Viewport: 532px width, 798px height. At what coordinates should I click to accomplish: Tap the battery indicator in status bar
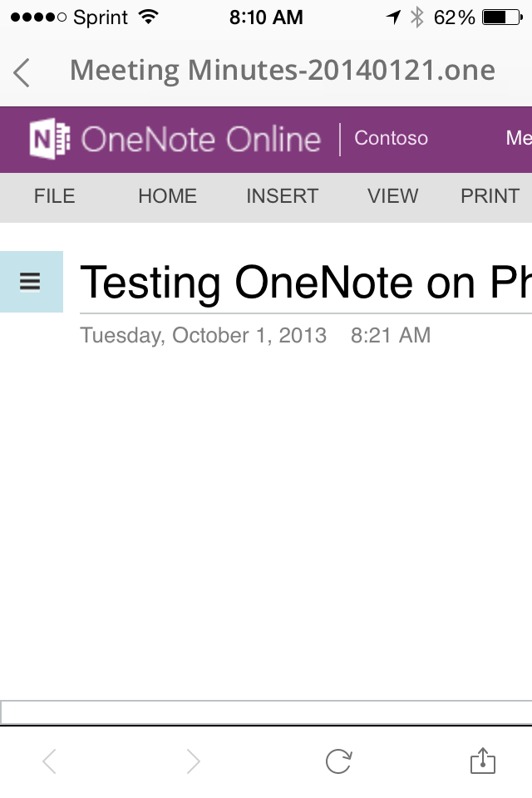[x=501, y=17]
